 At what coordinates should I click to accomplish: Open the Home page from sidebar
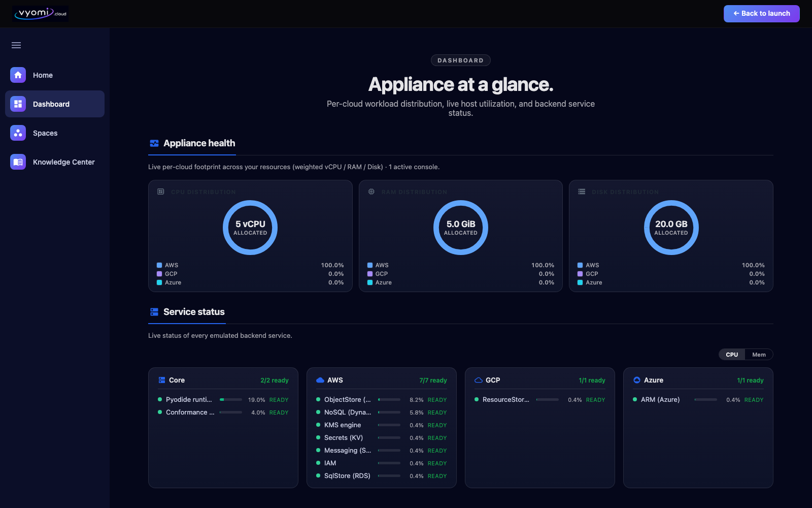coord(55,75)
